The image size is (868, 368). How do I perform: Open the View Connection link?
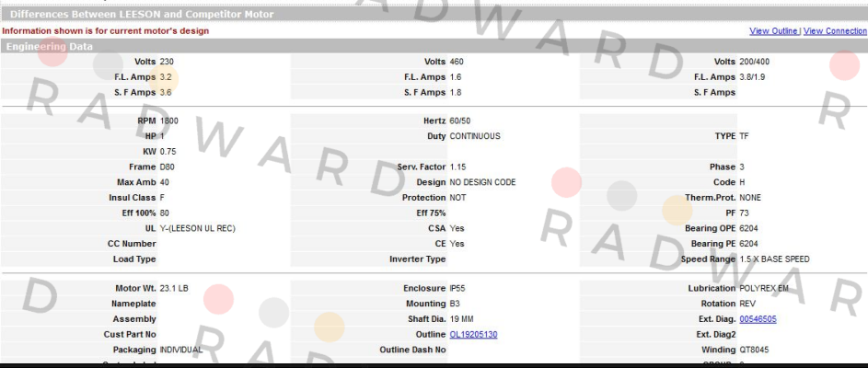(835, 31)
